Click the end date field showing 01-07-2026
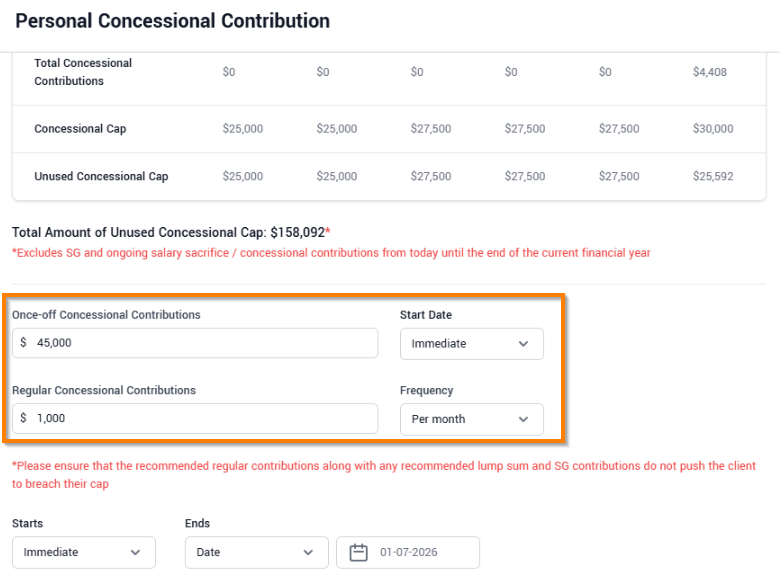 click(408, 552)
